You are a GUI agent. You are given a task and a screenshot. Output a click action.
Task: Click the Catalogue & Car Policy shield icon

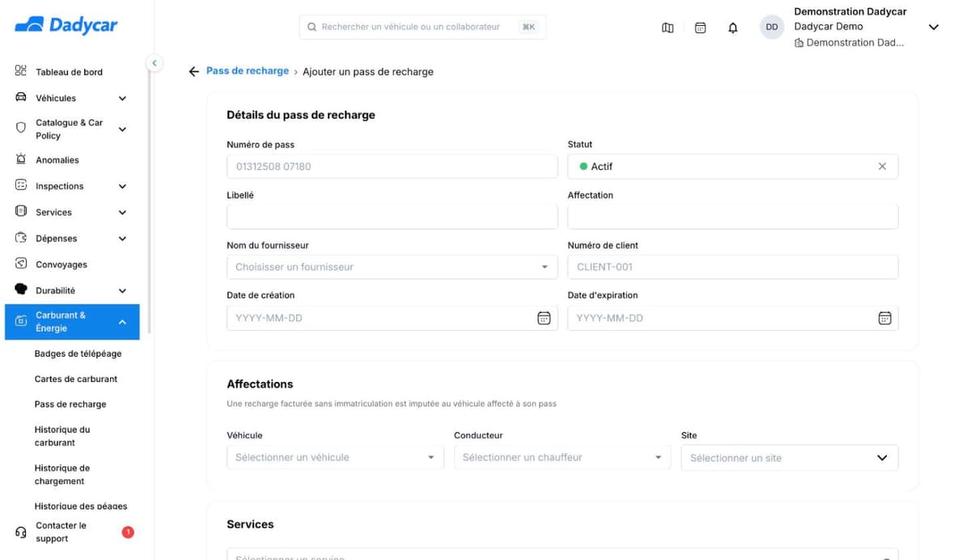(21, 128)
